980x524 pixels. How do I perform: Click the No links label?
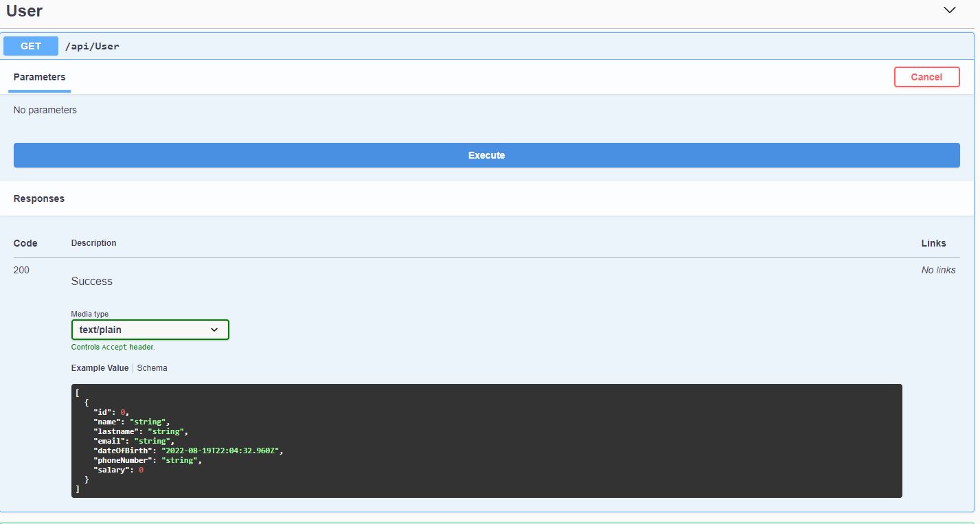click(938, 270)
